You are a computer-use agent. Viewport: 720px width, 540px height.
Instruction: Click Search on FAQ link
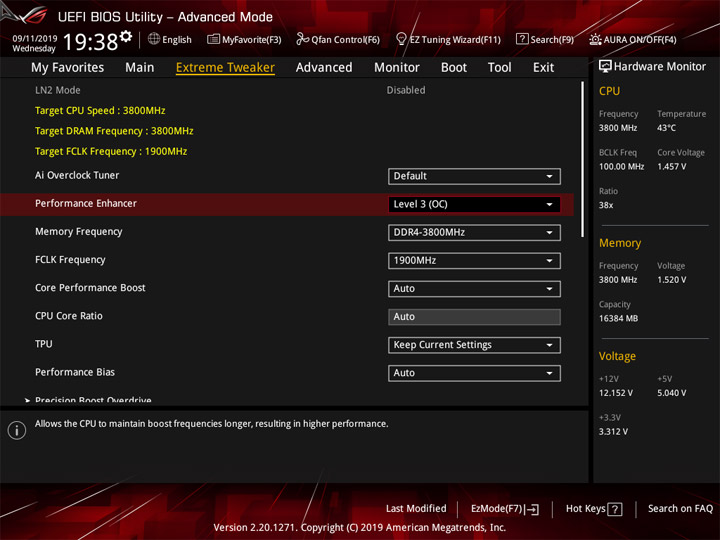tap(680, 509)
